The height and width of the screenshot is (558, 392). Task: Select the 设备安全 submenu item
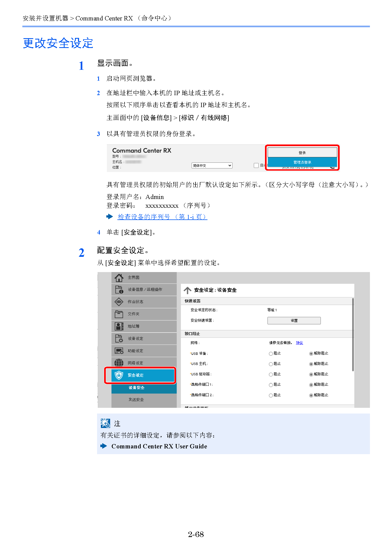tap(144, 388)
